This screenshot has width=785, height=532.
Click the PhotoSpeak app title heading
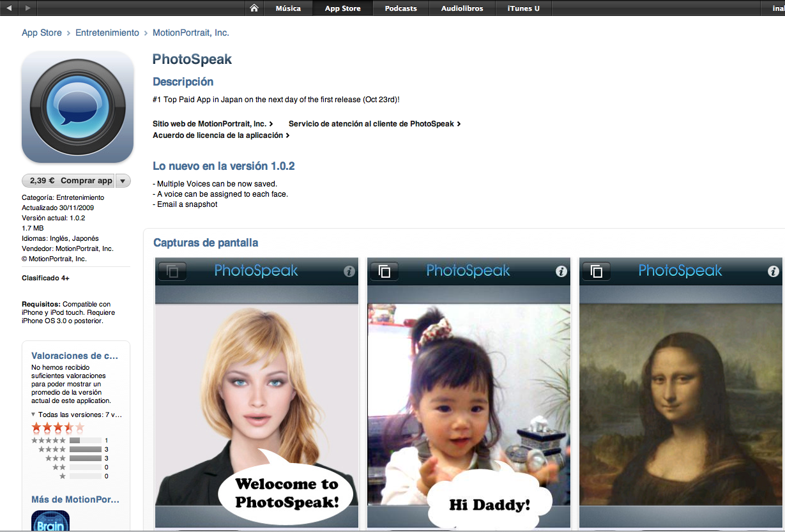pyautogui.click(x=192, y=59)
